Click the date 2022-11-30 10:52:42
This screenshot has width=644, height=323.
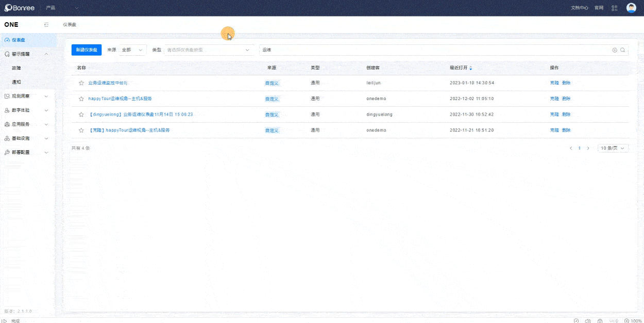[x=471, y=115]
